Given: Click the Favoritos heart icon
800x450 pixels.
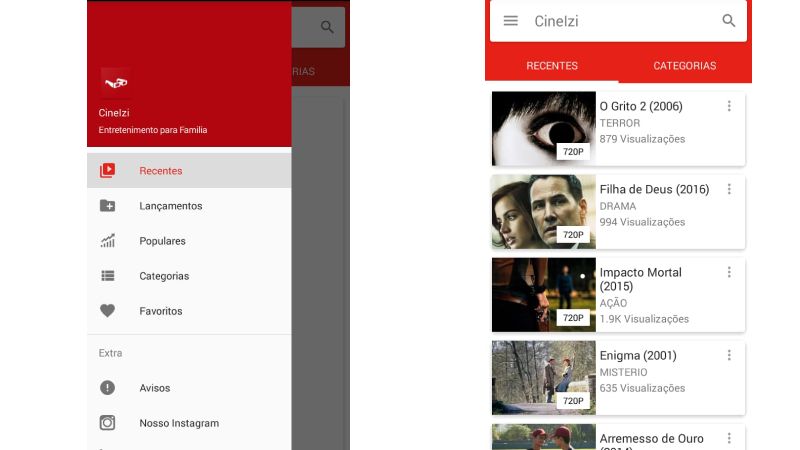Looking at the screenshot, I should click(108, 311).
